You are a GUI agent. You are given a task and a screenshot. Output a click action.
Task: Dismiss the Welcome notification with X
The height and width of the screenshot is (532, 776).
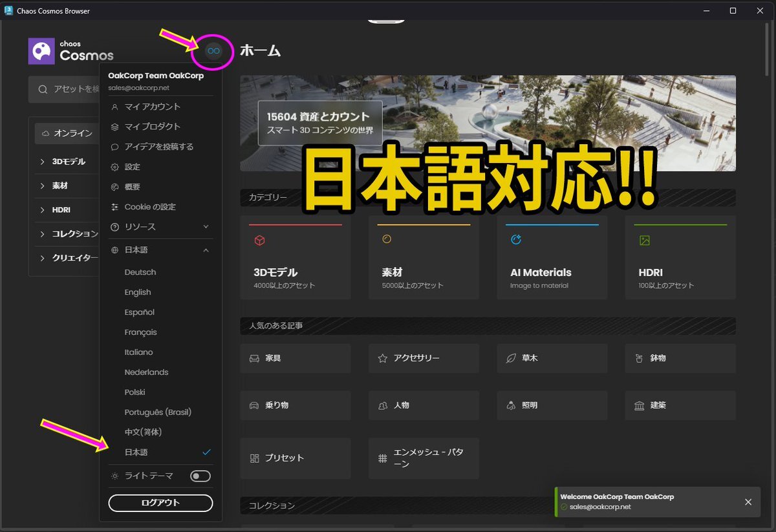[748, 502]
